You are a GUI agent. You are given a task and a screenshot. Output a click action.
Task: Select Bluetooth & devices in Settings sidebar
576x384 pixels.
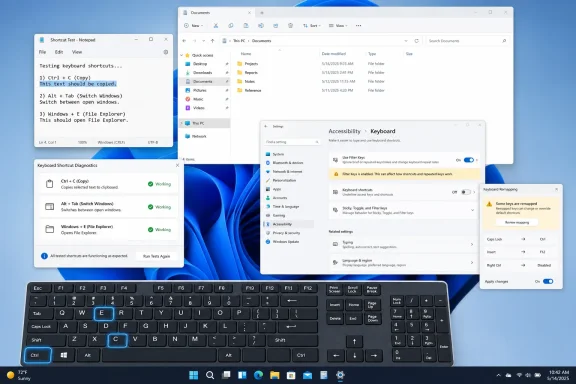tap(289, 163)
